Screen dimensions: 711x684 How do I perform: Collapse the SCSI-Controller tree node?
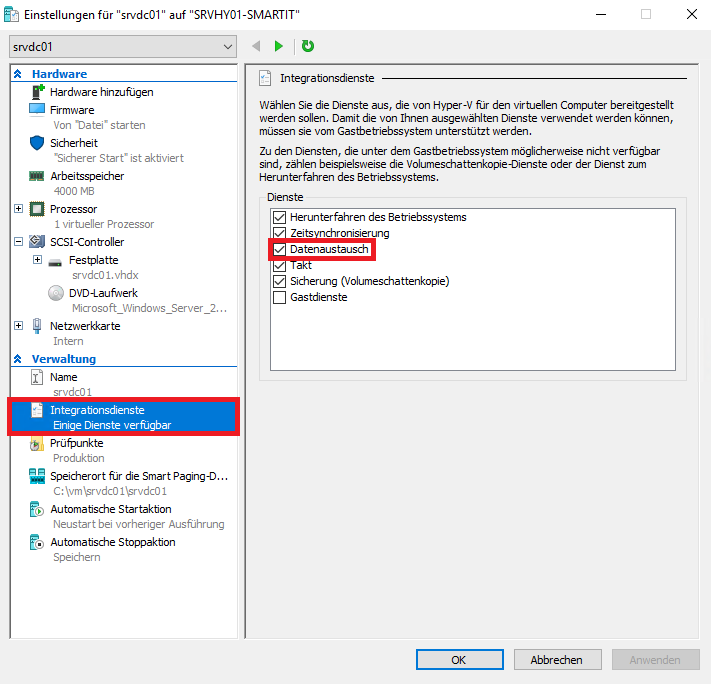coord(18,242)
